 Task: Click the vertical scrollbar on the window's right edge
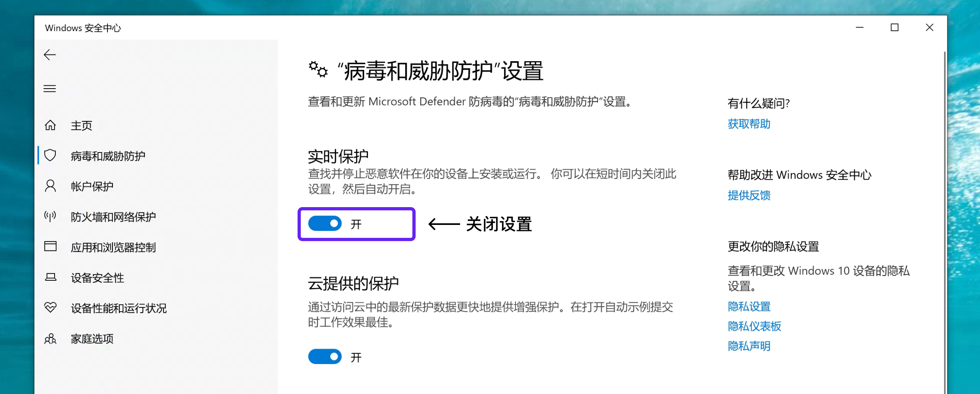[944, 222]
